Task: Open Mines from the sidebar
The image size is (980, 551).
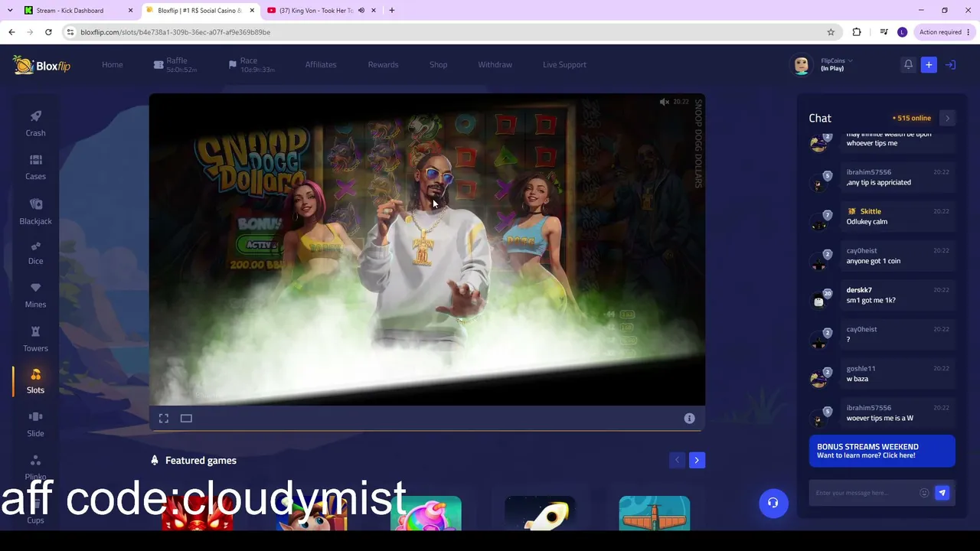Action: [x=35, y=295]
